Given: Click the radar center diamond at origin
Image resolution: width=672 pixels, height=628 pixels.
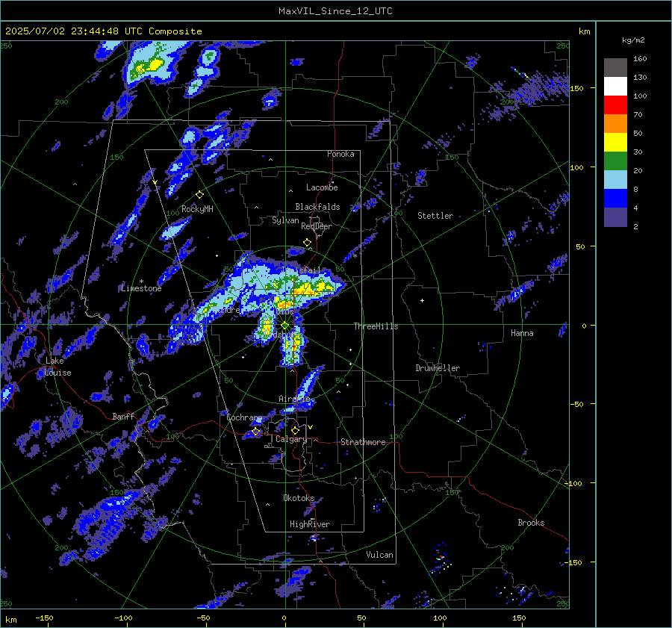Looking at the screenshot, I should tap(285, 326).
